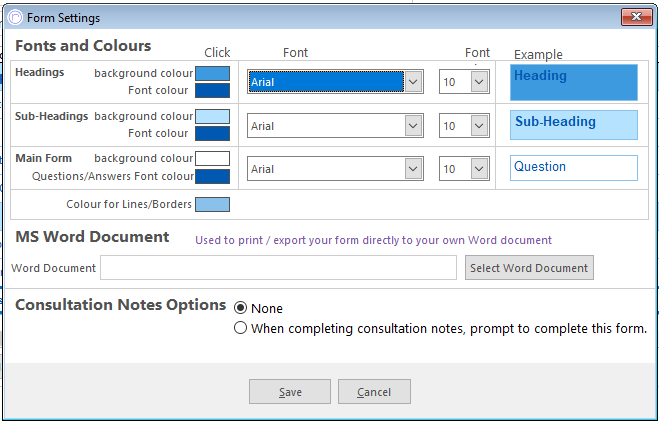Enable prompt to complete this form option
The width and height of the screenshot is (659, 424).
(240, 328)
